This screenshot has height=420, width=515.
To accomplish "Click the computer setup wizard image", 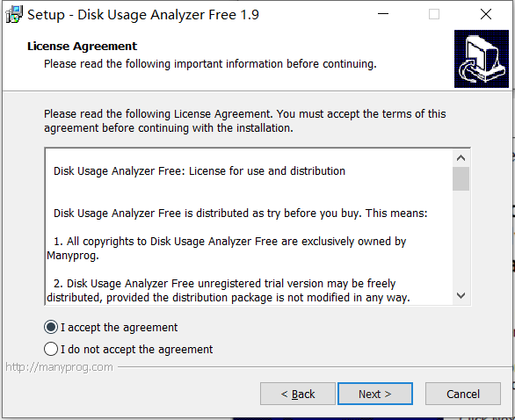I will (482, 59).
